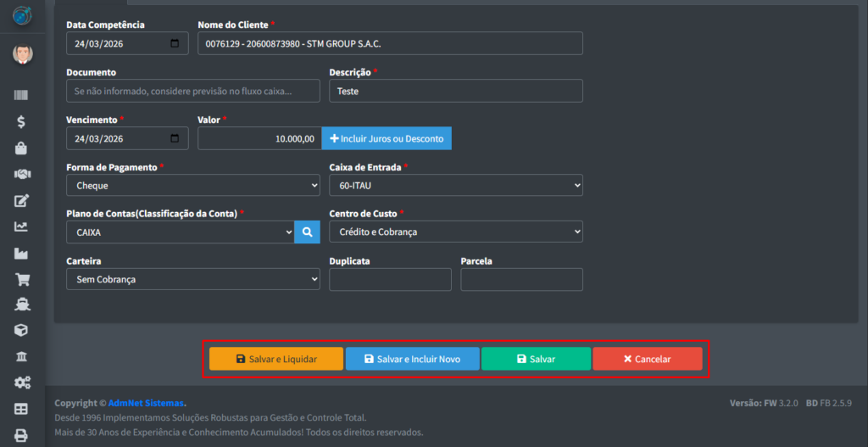Open the AdmNet Sistemas link
Image resolution: width=868 pixels, height=447 pixels.
coord(146,403)
